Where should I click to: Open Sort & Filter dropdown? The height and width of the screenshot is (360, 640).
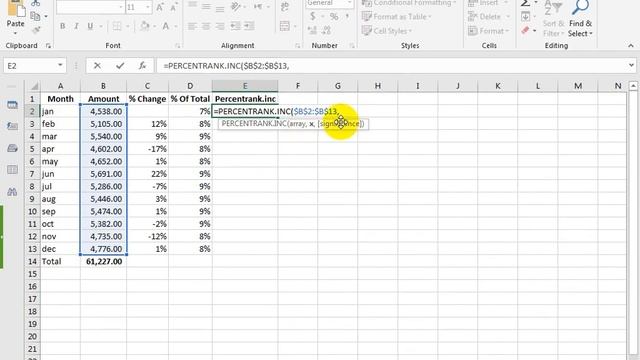[x=553, y=29]
